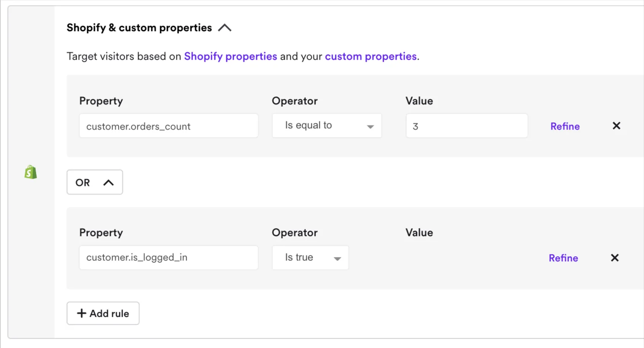The height and width of the screenshot is (348, 644).
Task: Delete the customer.is_logged_in rule via X icon
Action: click(615, 258)
